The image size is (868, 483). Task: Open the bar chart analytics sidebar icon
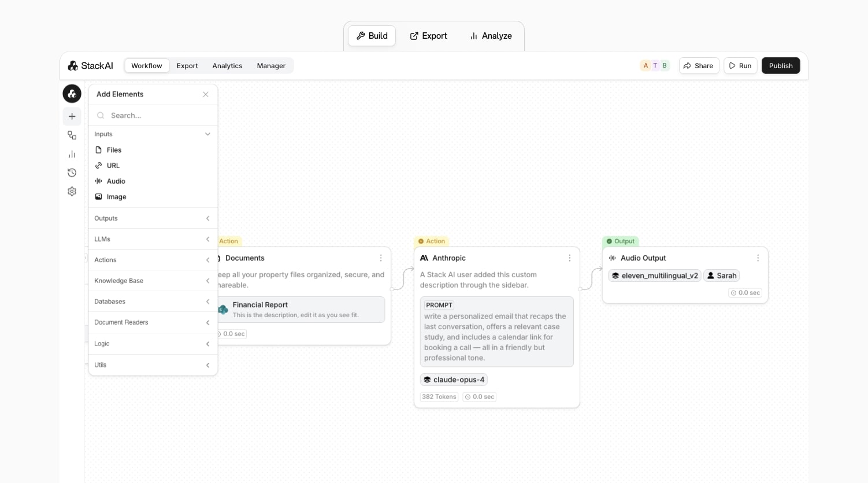[72, 154]
